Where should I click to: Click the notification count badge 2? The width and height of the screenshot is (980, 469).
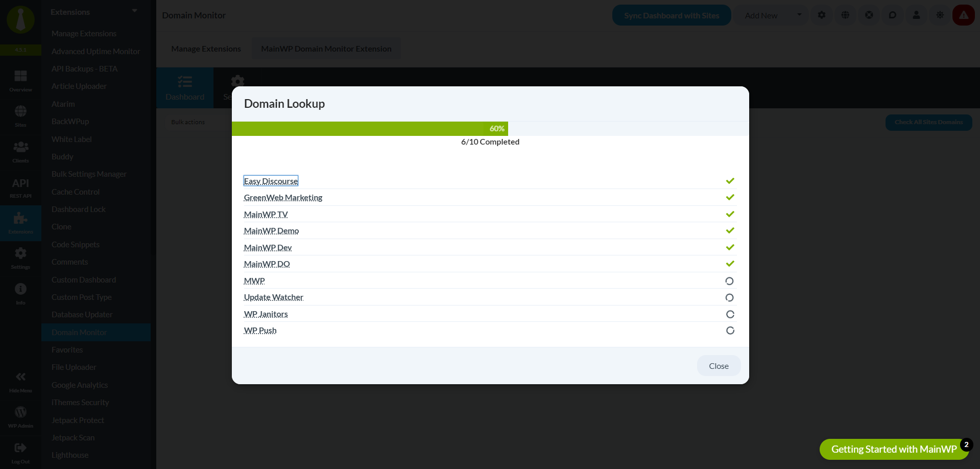(966, 444)
